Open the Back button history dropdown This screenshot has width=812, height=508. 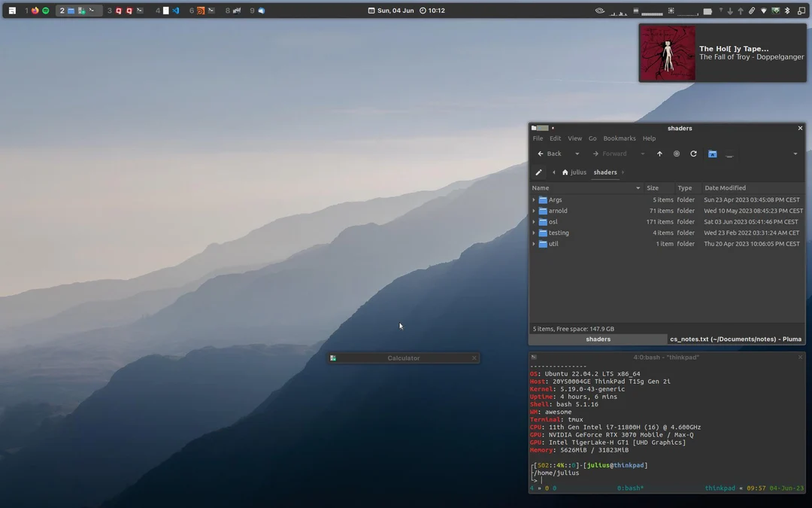click(576, 154)
